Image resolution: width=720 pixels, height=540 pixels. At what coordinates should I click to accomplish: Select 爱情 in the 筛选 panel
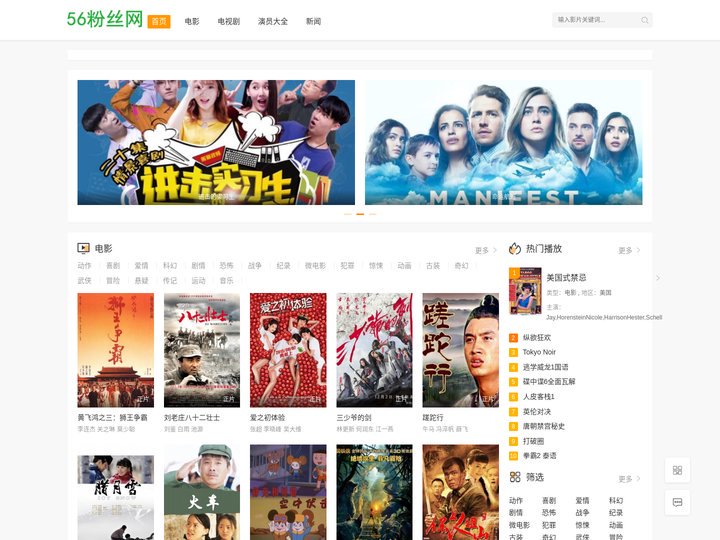582,501
